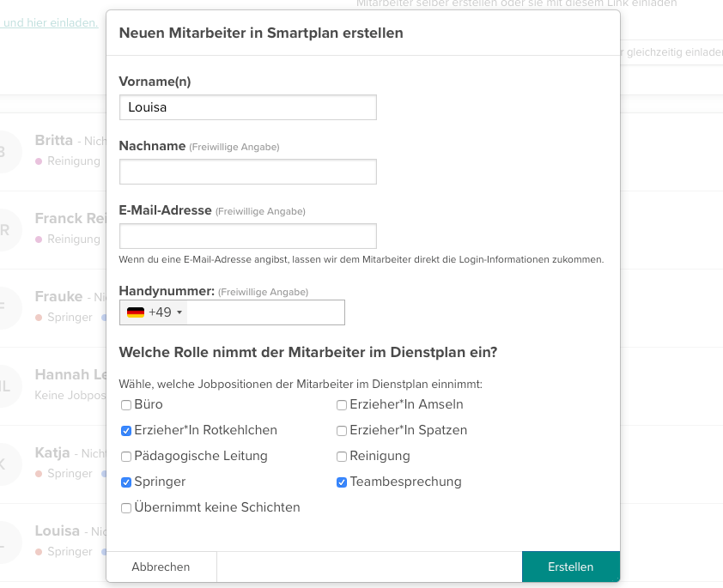The height and width of the screenshot is (588, 723).
Task: Follow the 'und hier einladen' link
Action: tap(49, 22)
